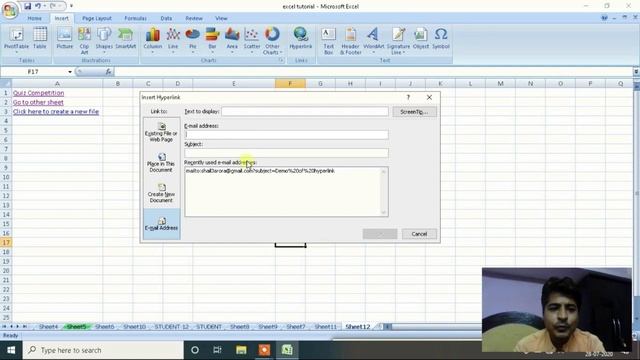This screenshot has width=640, height=360.
Task: Select the Sheet12 tab
Action: (x=358, y=327)
